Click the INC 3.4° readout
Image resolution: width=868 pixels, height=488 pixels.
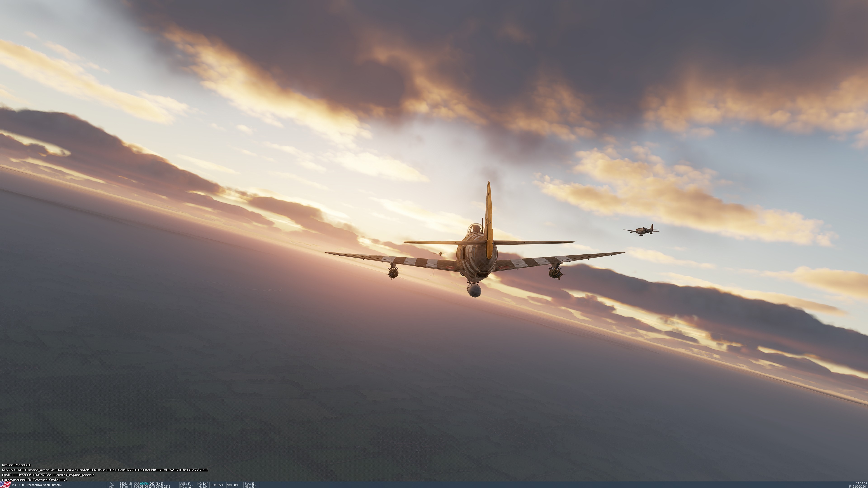click(x=202, y=484)
